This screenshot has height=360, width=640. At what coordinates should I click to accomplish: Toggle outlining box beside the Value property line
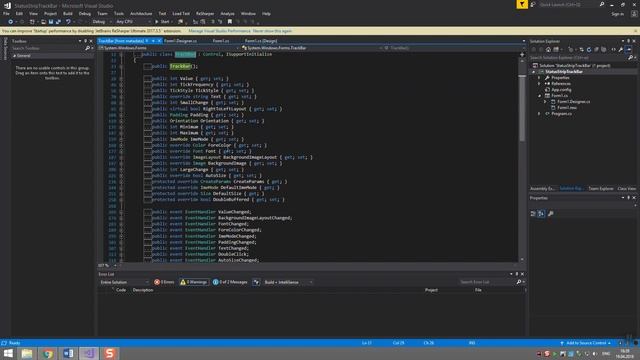click(148, 78)
